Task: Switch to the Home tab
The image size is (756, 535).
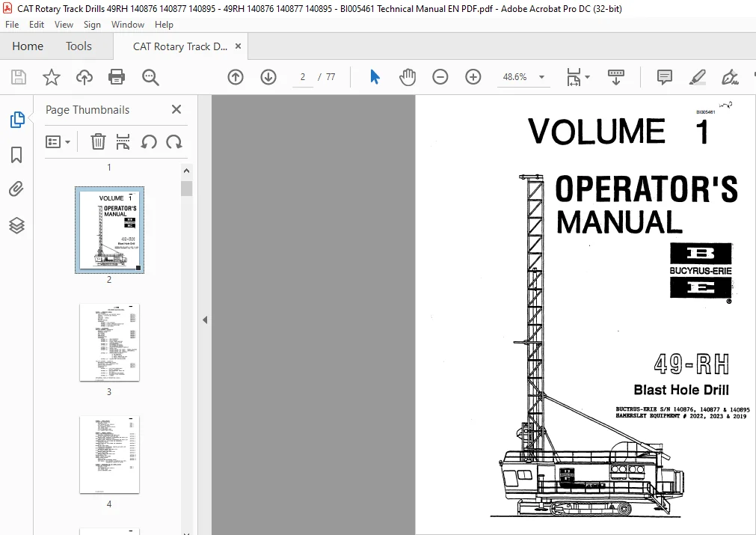Action: (28, 46)
